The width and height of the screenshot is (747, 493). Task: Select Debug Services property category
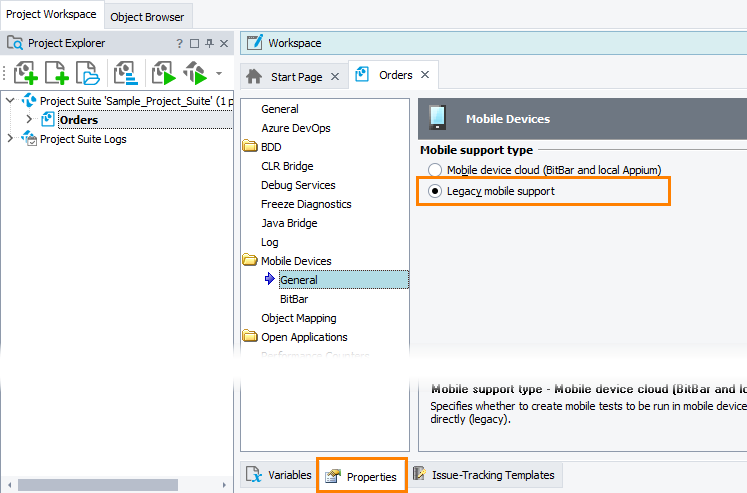[x=298, y=185]
